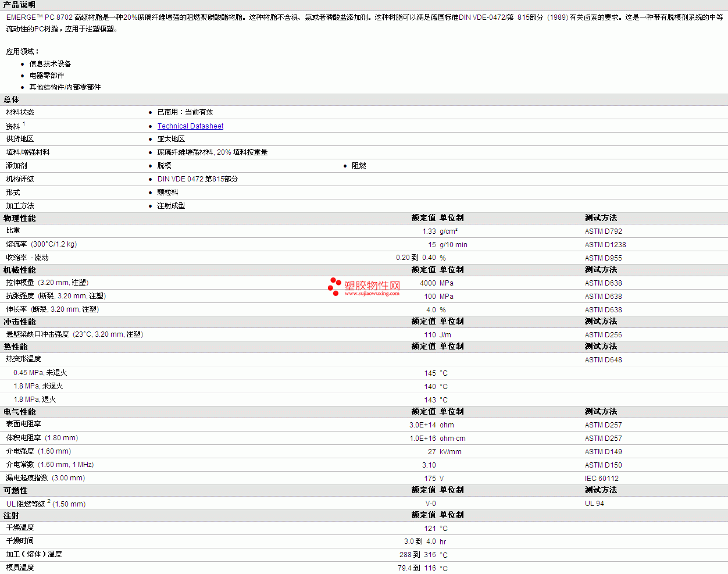The width and height of the screenshot is (728, 574).
Task: Click the 可燃性 section header
Action: pyautogui.click(x=16, y=490)
